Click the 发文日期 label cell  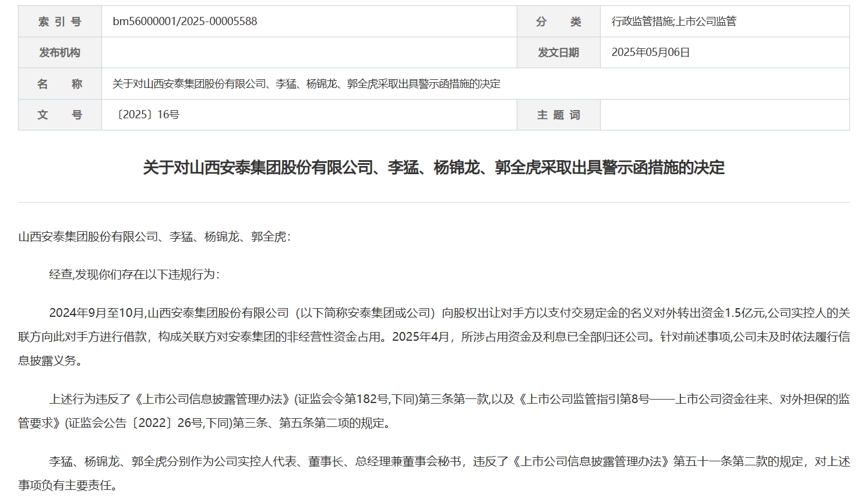559,52
